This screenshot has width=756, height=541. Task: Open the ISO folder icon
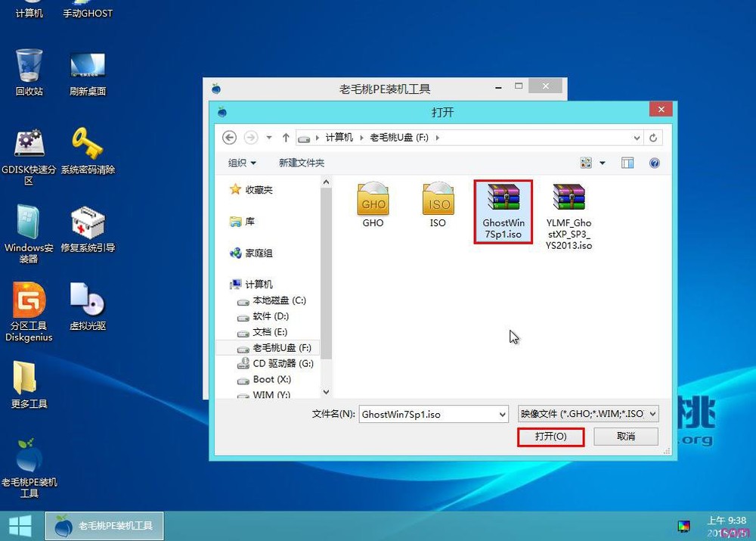(437, 197)
